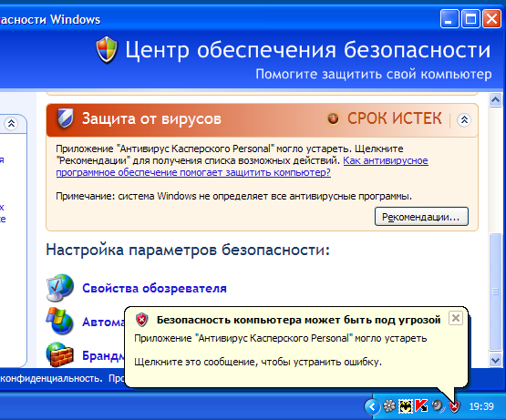This screenshot has width=506, height=420.
Task: Click the yellow bat tray icon
Action: coord(406,406)
